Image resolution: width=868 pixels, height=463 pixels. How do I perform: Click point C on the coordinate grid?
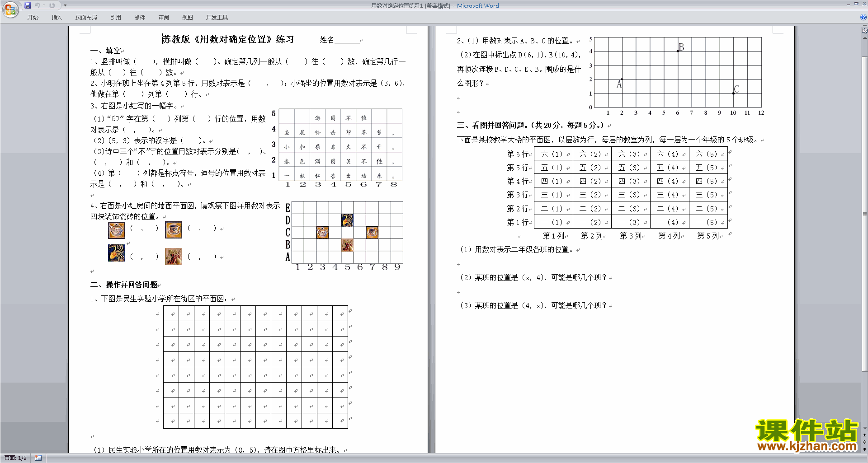point(733,93)
